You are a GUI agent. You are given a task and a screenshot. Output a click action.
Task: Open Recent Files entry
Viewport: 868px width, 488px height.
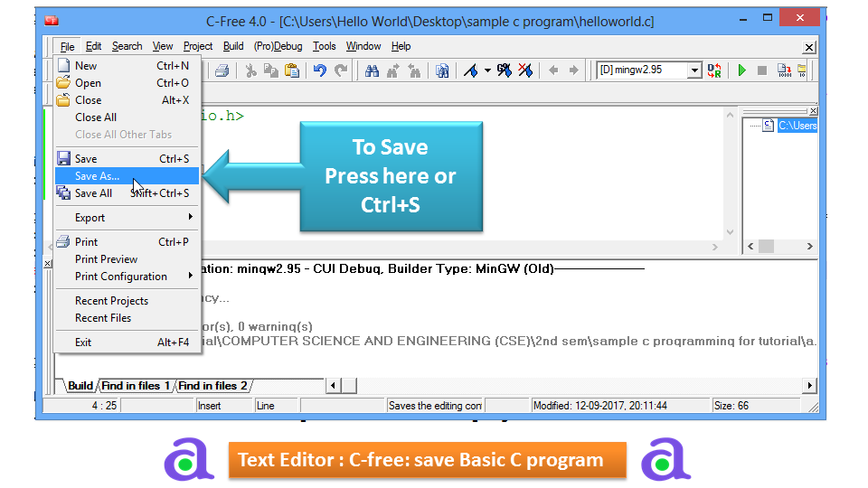coord(127,317)
